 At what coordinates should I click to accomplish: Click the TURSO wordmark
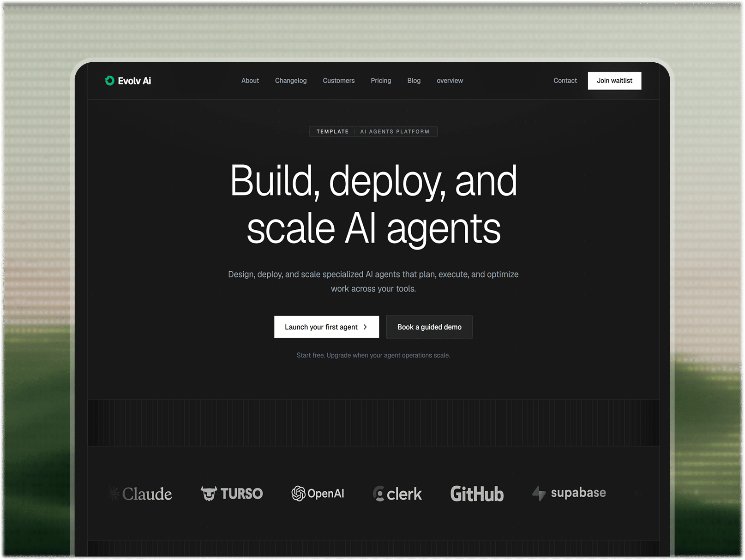pos(241,494)
